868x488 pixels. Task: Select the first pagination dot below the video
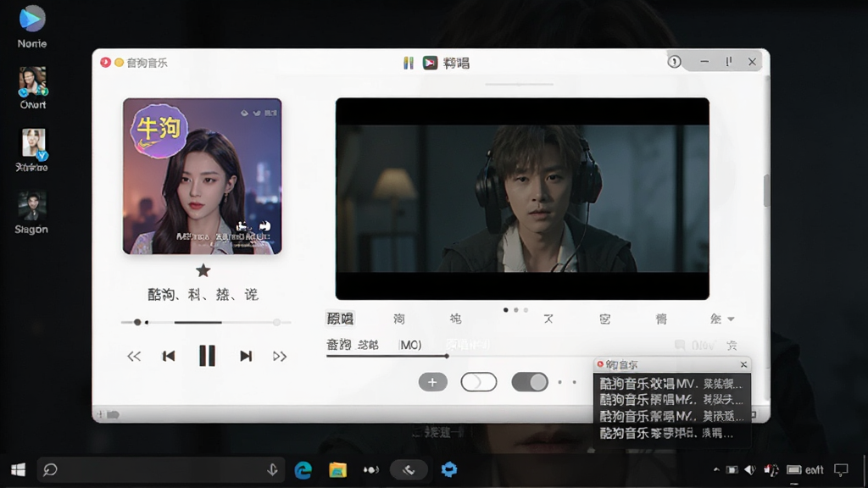[x=506, y=310]
